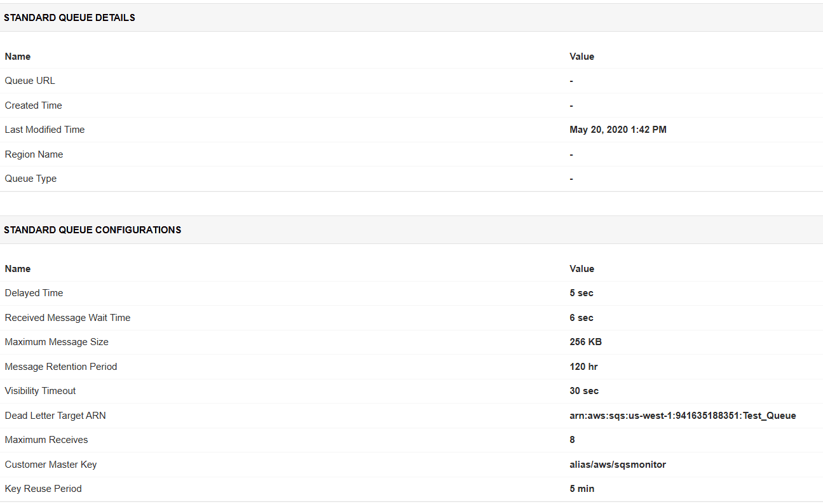This screenshot has height=504, width=823.
Task: Click Received Message Wait Time label
Action: (x=67, y=318)
